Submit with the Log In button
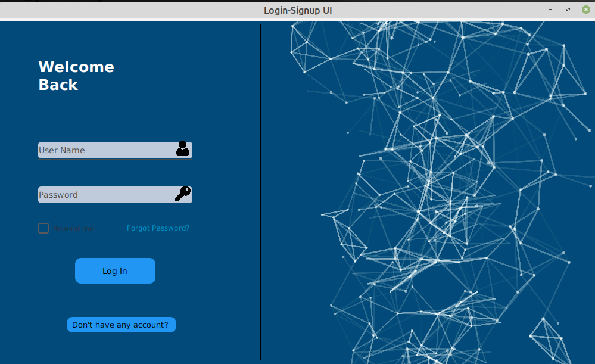The width and height of the screenshot is (595, 364). tap(115, 270)
